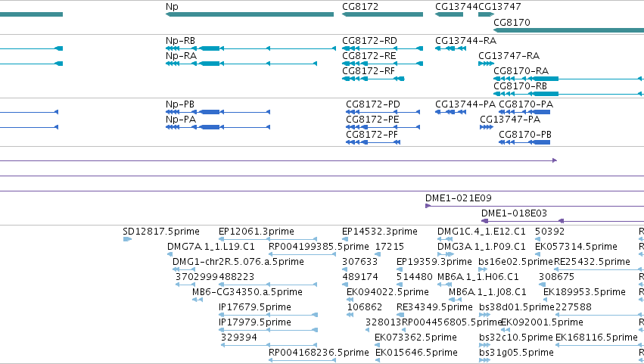Click the 106862 feature label
Viewport: 644px width, 364px height.
[365, 308]
